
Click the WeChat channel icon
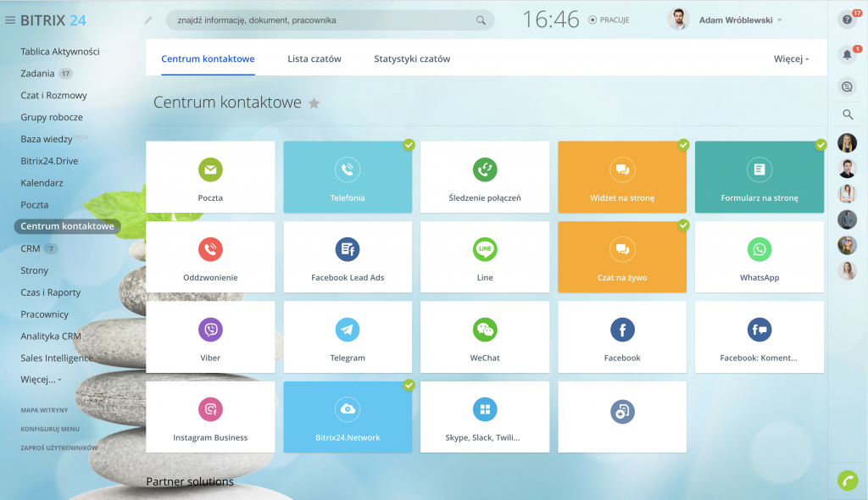coord(485,330)
